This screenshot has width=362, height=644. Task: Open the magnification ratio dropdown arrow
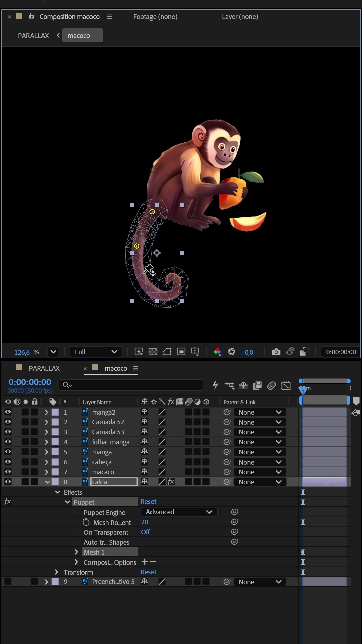coord(53,352)
